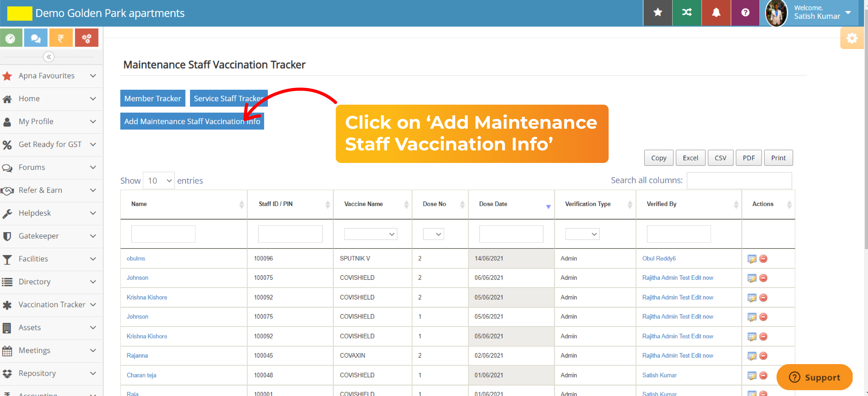
Task: Open the Meetings menu
Action: [51, 351]
